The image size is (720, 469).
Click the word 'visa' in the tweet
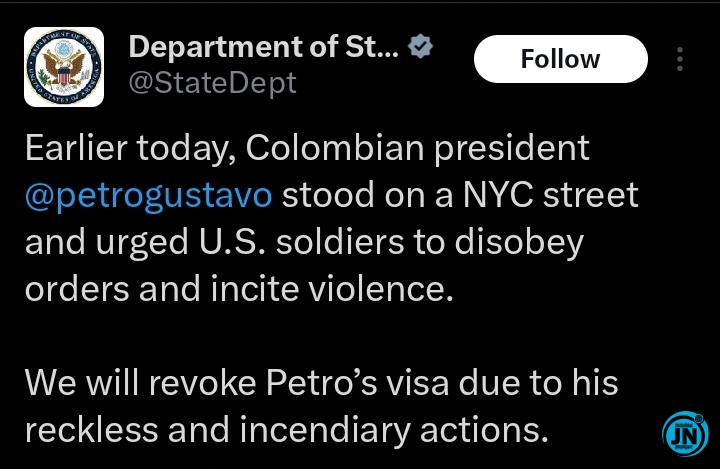417,383
